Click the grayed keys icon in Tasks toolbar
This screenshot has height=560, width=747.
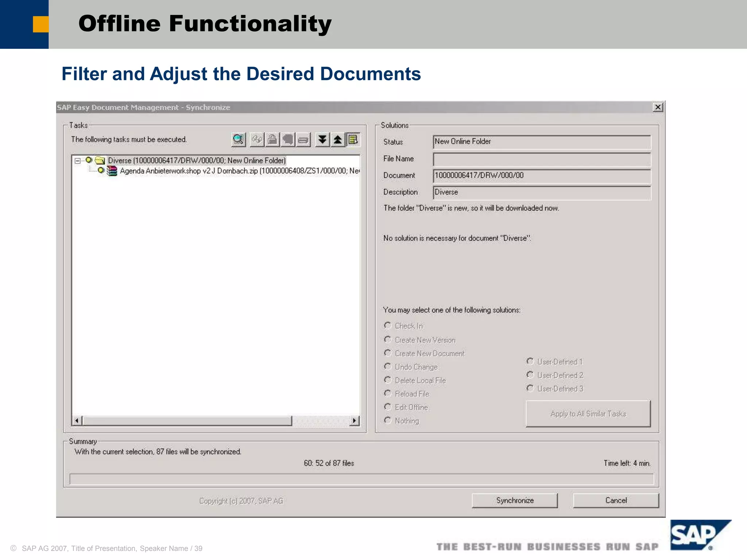click(257, 140)
